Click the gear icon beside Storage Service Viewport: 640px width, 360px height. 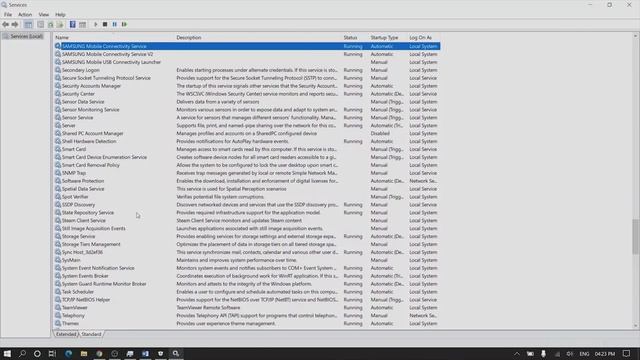(58, 236)
